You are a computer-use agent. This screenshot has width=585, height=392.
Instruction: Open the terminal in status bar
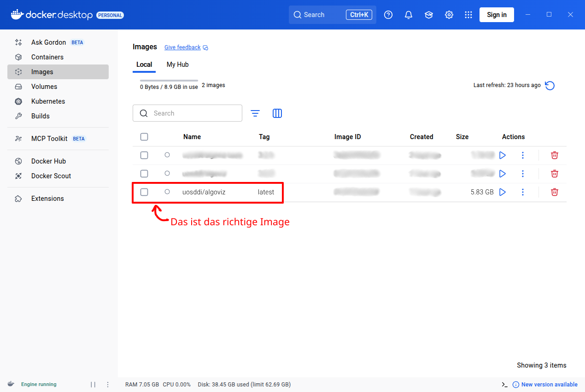[x=505, y=385]
